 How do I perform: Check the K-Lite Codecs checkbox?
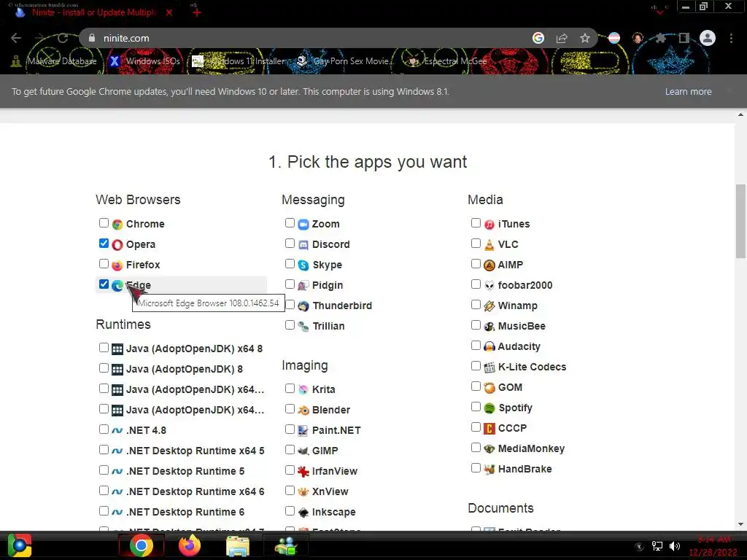coord(476,366)
